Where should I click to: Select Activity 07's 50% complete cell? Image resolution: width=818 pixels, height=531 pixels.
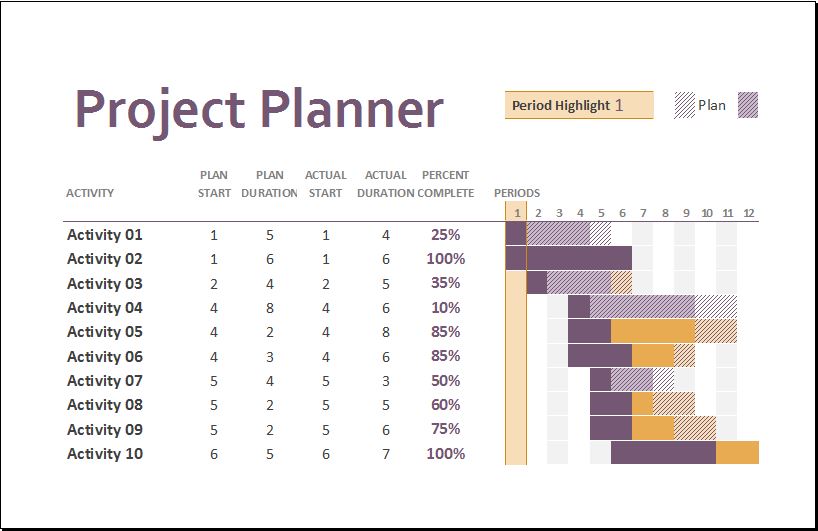click(446, 381)
